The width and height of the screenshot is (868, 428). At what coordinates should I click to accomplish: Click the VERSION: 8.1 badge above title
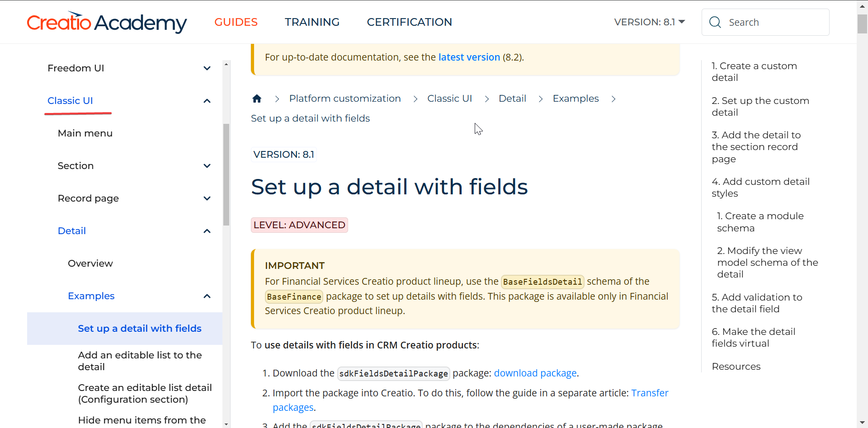tap(284, 155)
